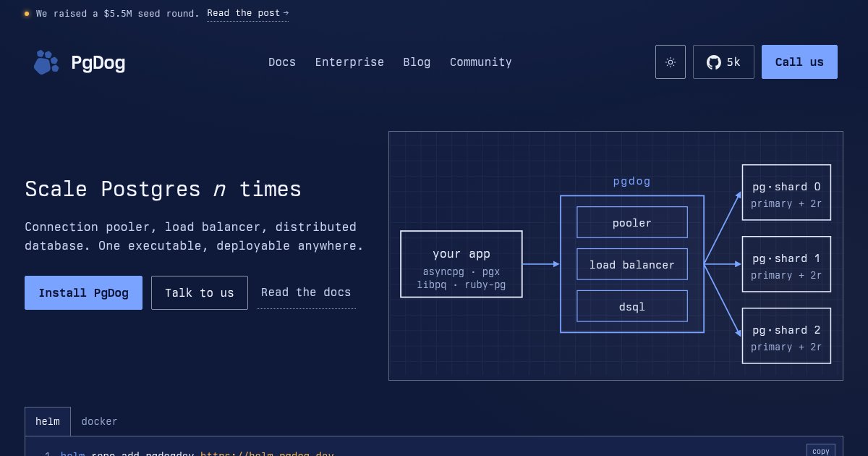Click the pg·shard 0 diagram box

tap(786, 193)
